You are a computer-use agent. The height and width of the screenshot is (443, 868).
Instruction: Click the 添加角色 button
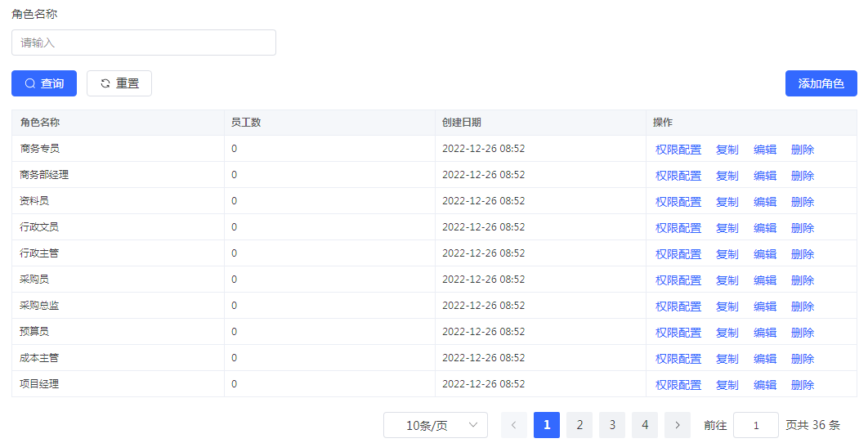[821, 83]
